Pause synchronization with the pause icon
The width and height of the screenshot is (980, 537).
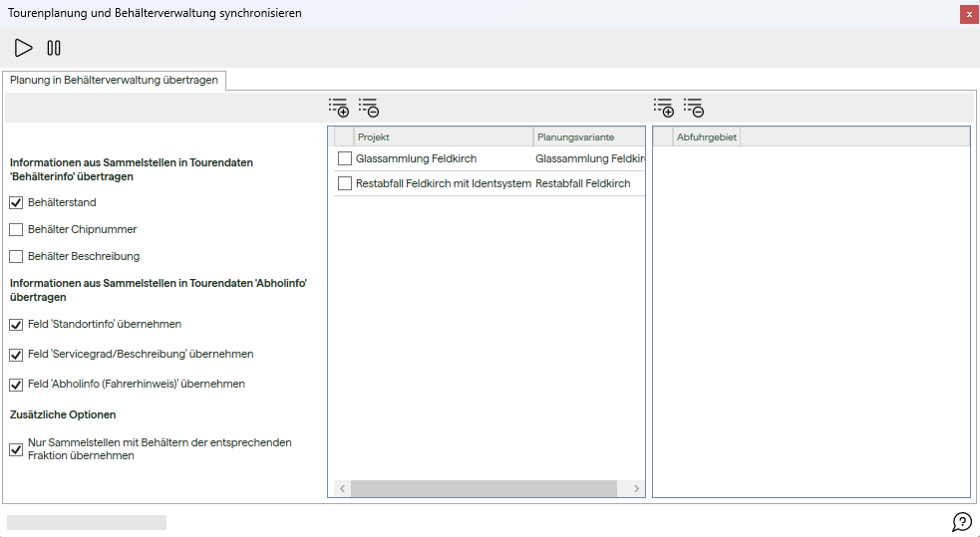(54, 48)
